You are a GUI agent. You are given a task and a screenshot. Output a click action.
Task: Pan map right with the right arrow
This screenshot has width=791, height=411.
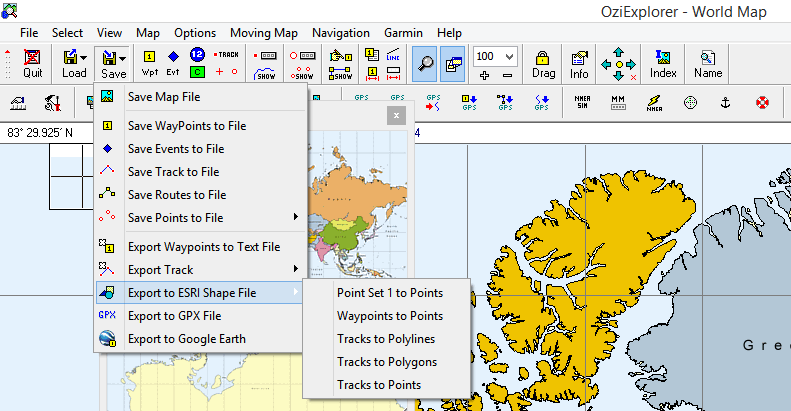click(631, 65)
